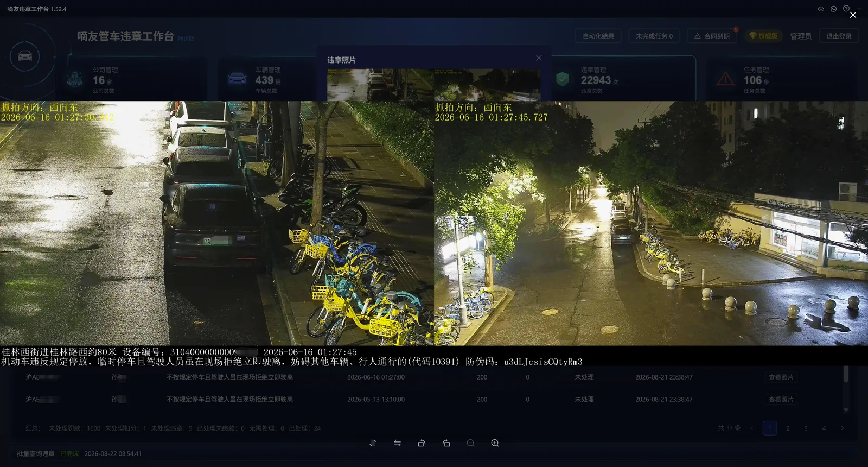This screenshot has height=467, width=868.
Task: Open the phone contact icon in title bar
Action: click(x=833, y=9)
